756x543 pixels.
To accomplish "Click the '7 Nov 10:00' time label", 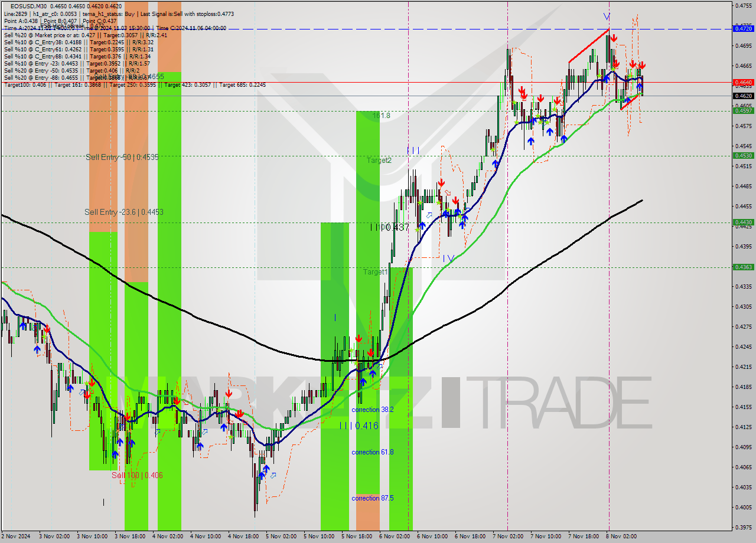I will coord(546,537).
